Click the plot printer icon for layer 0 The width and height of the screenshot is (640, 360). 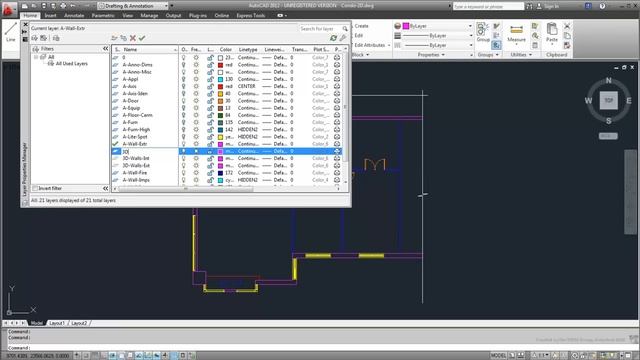(x=337, y=58)
